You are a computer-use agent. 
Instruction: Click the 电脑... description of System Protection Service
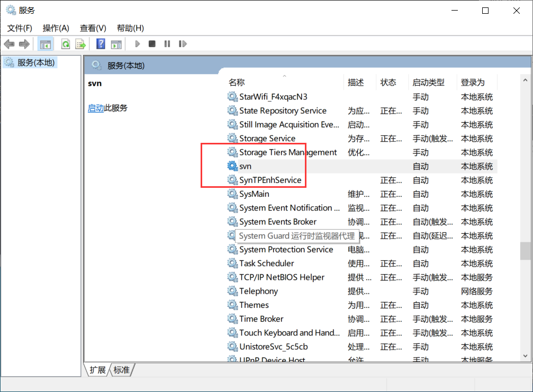tap(359, 249)
